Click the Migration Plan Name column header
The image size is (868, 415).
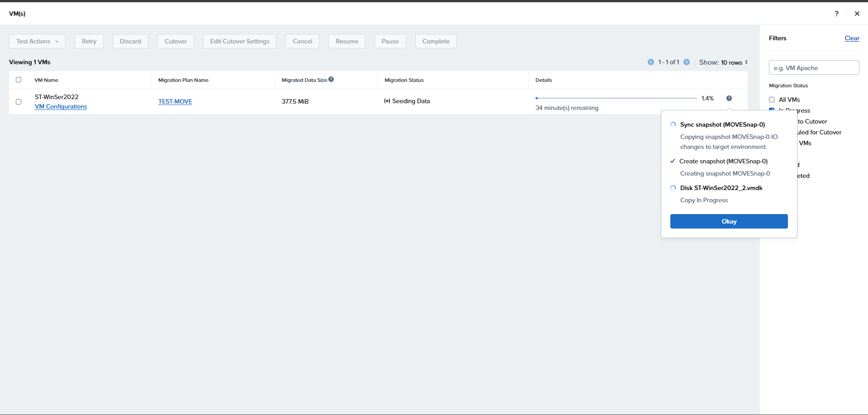pyautogui.click(x=183, y=80)
